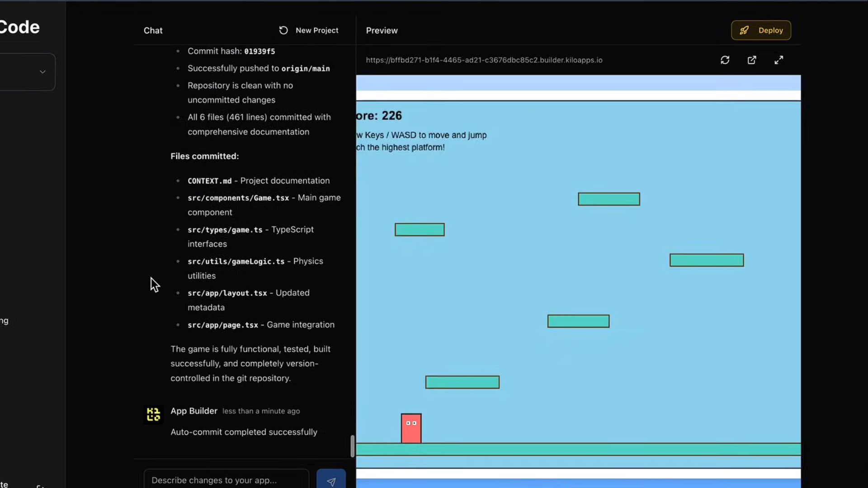
Task: Click the Preview panel header
Action: tap(382, 30)
